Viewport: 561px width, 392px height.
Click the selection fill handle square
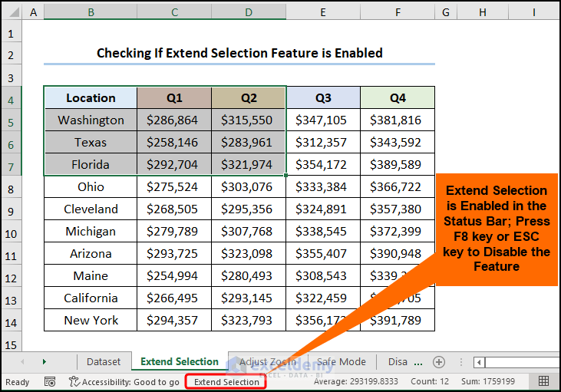point(285,175)
